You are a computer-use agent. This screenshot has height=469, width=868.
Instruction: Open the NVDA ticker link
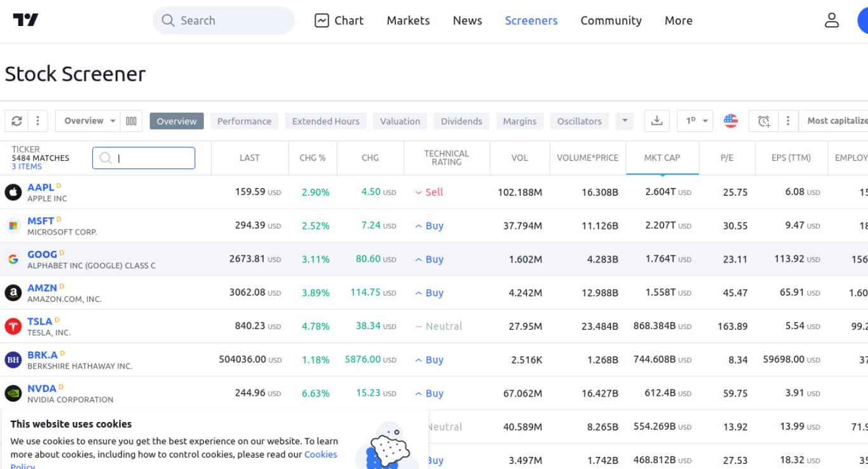pyautogui.click(x=41, y=388)
